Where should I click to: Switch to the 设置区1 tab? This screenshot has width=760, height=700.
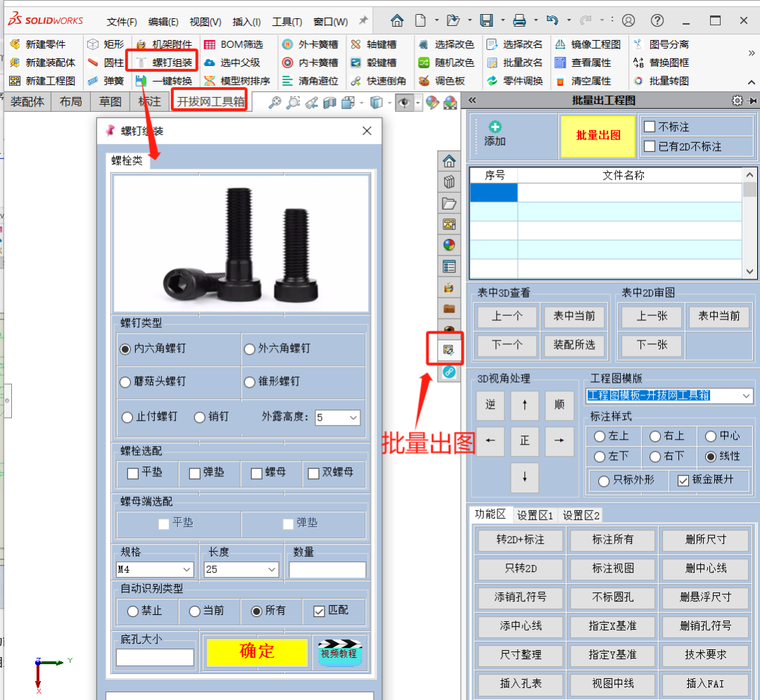(x=535, y=516)
